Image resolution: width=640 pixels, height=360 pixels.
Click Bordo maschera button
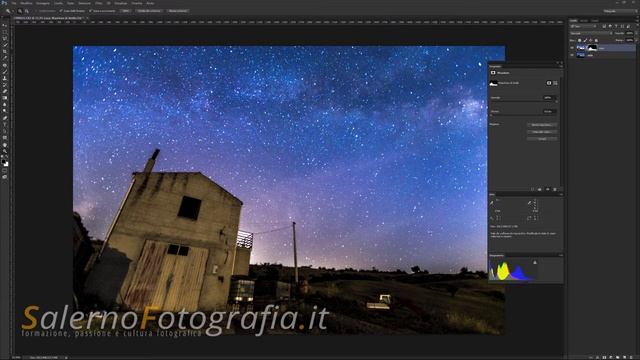point(542,125)
